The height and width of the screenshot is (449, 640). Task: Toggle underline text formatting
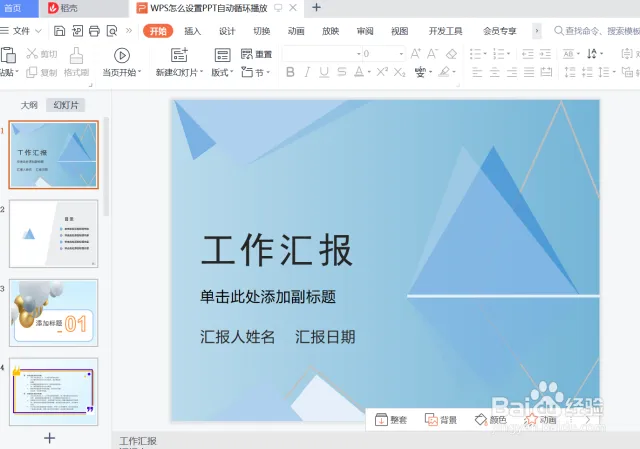click(324, 72)
